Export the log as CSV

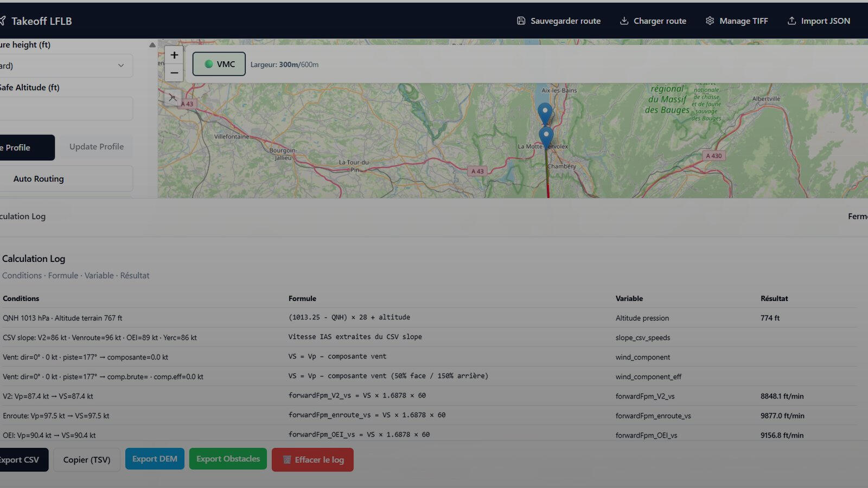[22, 460]
